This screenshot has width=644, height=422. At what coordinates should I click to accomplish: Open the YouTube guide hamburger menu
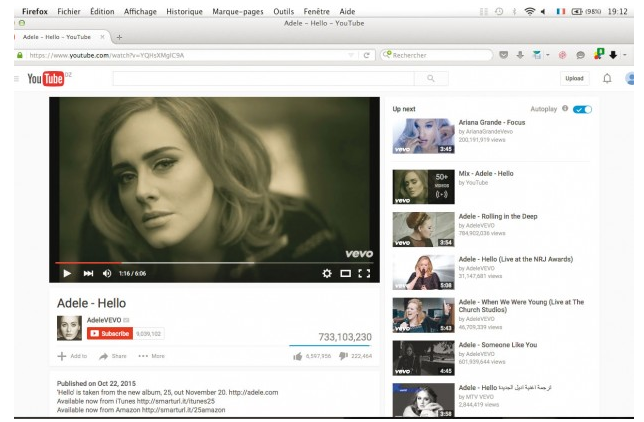tap(16, 78)
